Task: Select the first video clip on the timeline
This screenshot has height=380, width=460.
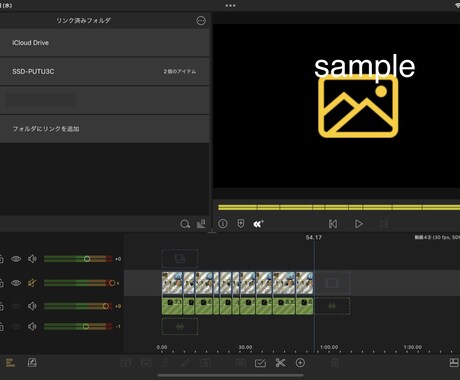Action: [172, 283]
